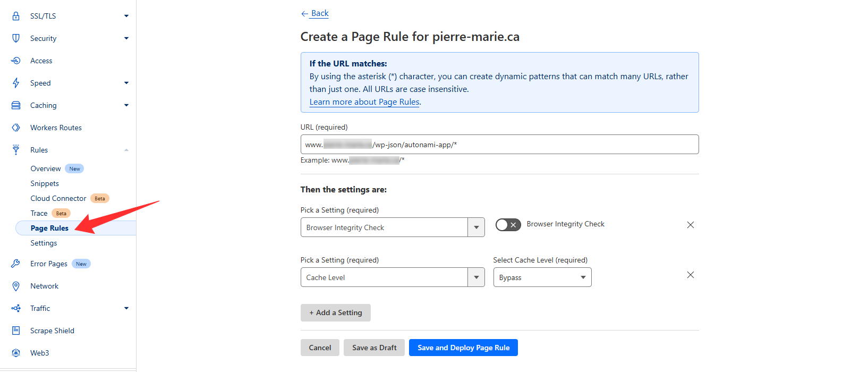The height and width of the screenshot is (372, 868).
Task: Click the SSL/TLS lock icon
Action: click(16, 16)
